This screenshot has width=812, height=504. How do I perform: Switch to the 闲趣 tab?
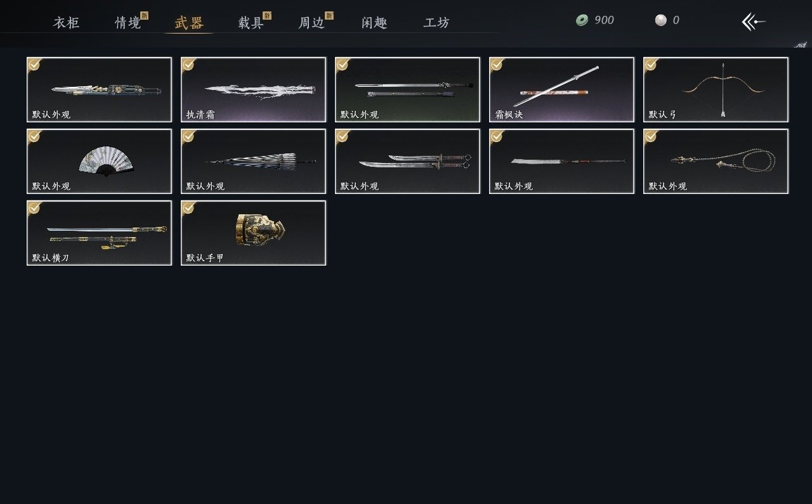coord(374,23)
